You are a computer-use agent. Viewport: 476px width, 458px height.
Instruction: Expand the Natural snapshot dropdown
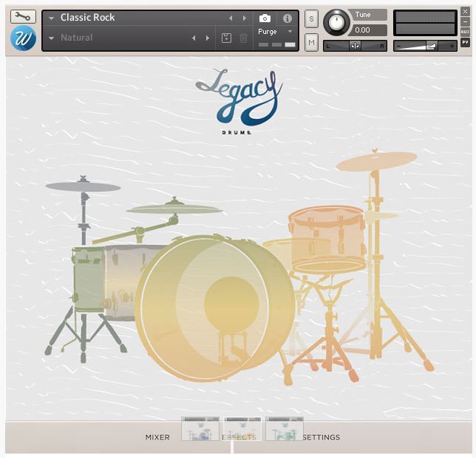[x=52, y=38]
